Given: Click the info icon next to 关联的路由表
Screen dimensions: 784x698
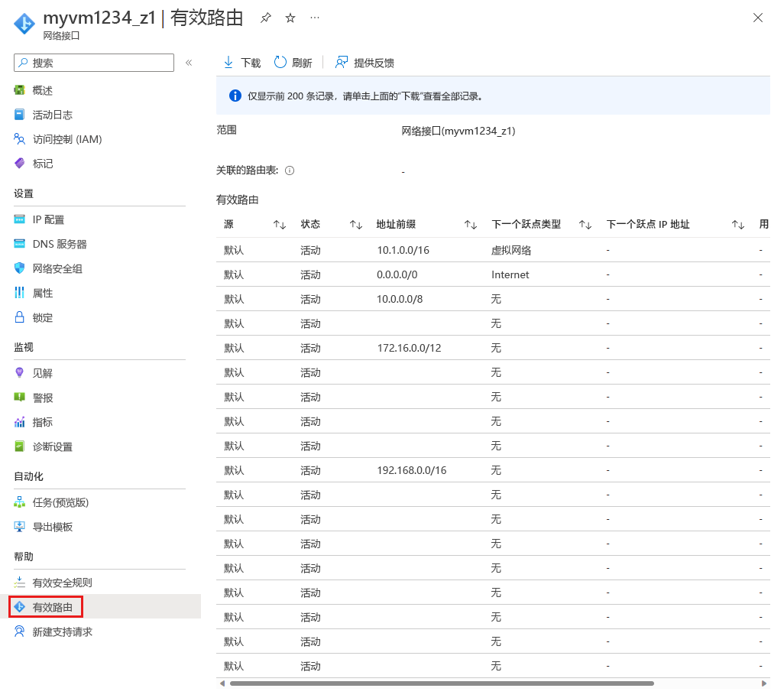Looking at the screenshot, I should [x=290, y=170].
